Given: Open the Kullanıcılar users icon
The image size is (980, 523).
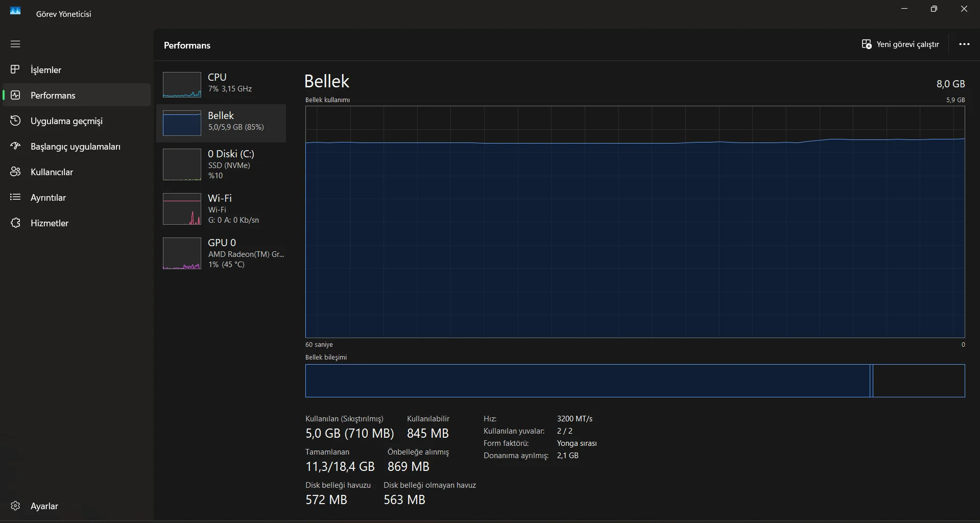Looking at the screenshot, I should (x=15, y=172).
